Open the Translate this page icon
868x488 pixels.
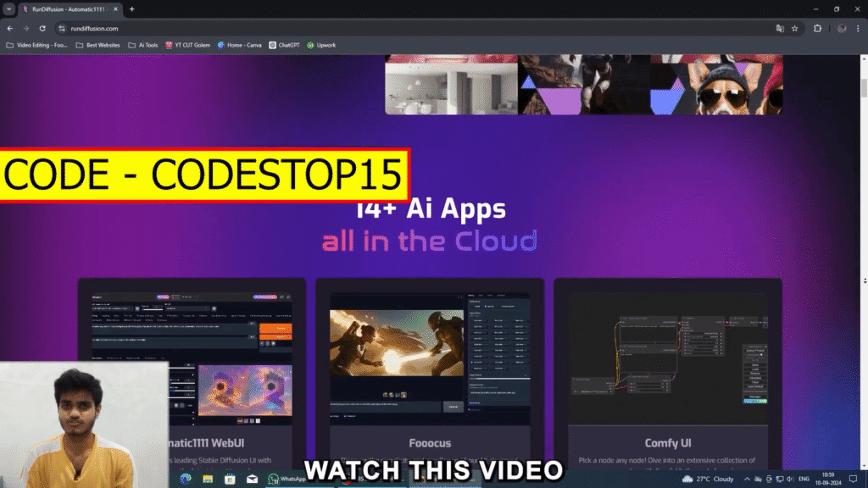tap(780, 28)
